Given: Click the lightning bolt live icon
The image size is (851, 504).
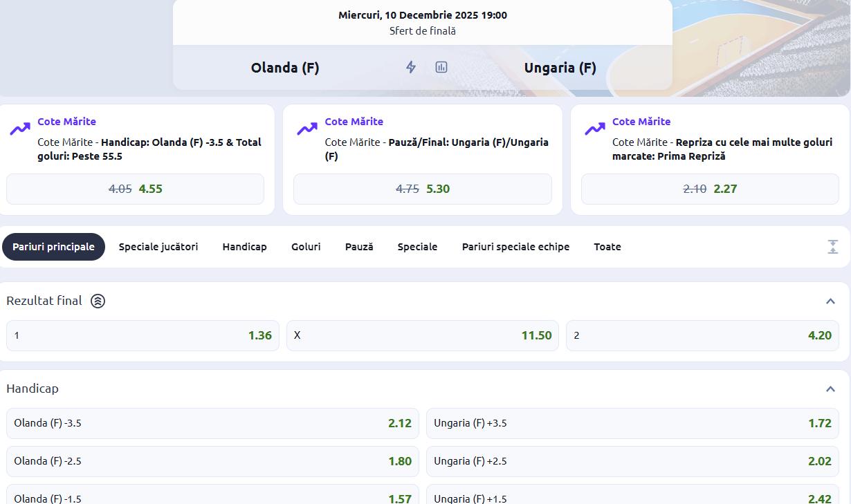Looking at the screenshot, I should tap(411, 67).
